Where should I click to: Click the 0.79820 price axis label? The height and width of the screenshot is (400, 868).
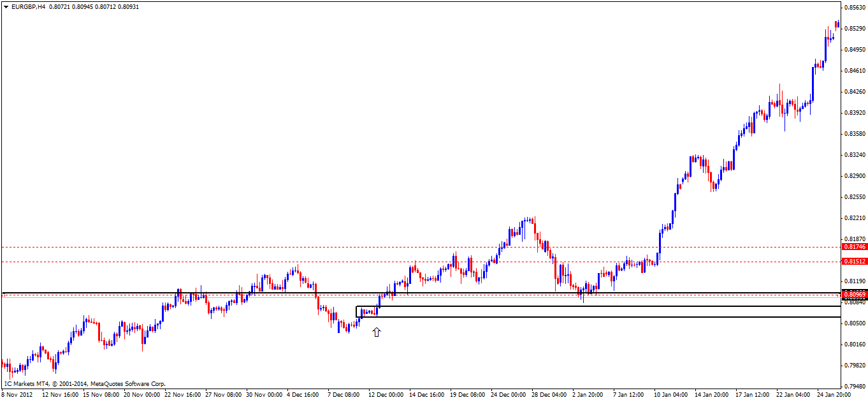[855, 366]
